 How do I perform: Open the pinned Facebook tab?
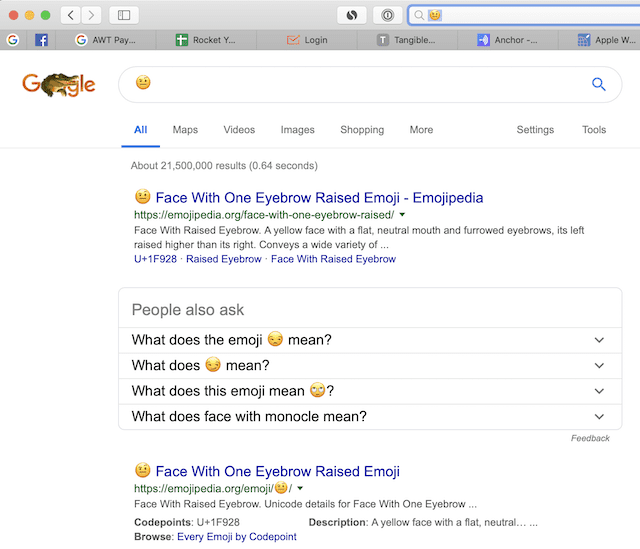41,40
